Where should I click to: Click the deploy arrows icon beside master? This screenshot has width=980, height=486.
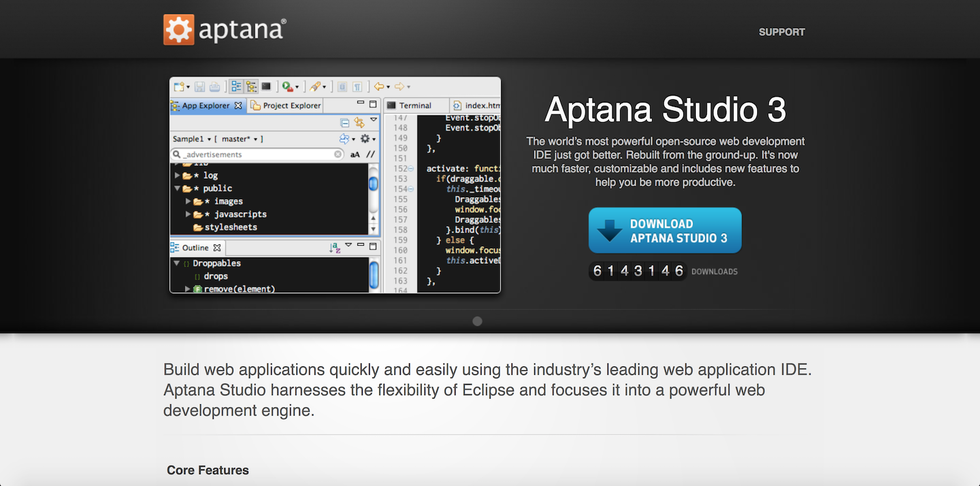pyautogui.click(x=344, y=138)
